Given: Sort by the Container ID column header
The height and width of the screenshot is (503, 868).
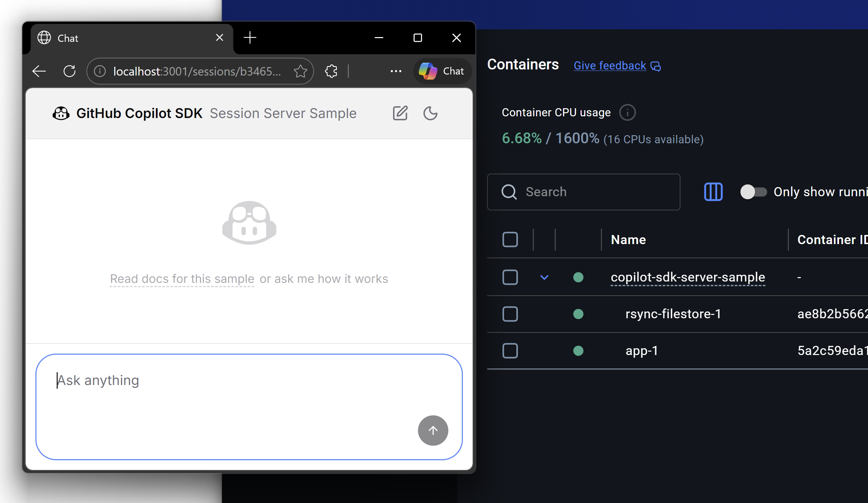Looking at the screenshot, I should pyautogui.click(x=832, y=240).
